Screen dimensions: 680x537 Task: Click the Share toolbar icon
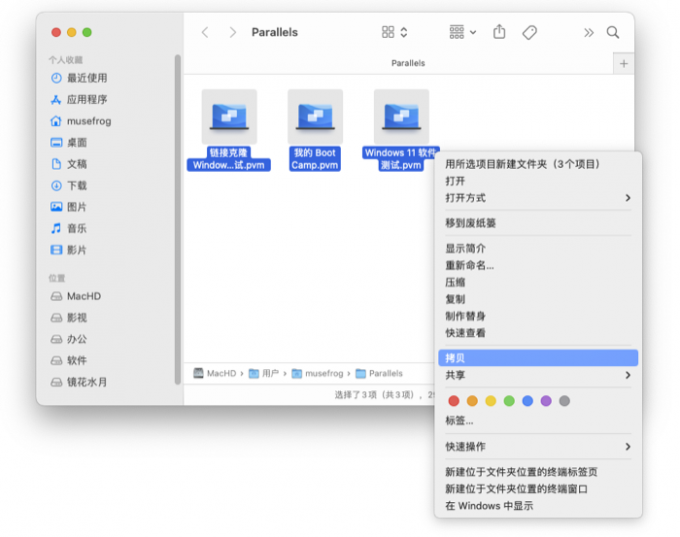click(499, 32)
